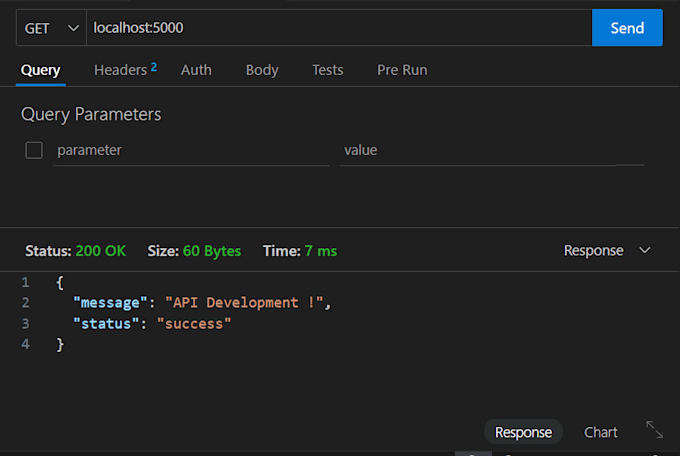Image resolution: width=680 pixels, height=456 pixels.
Task: Click the 7 ms time value
Action: [321, 251]
